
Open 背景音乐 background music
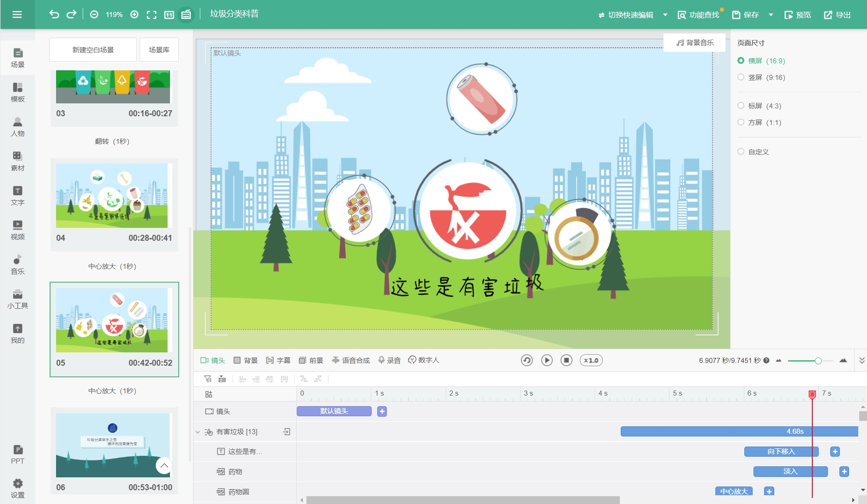tap(695, 42)
